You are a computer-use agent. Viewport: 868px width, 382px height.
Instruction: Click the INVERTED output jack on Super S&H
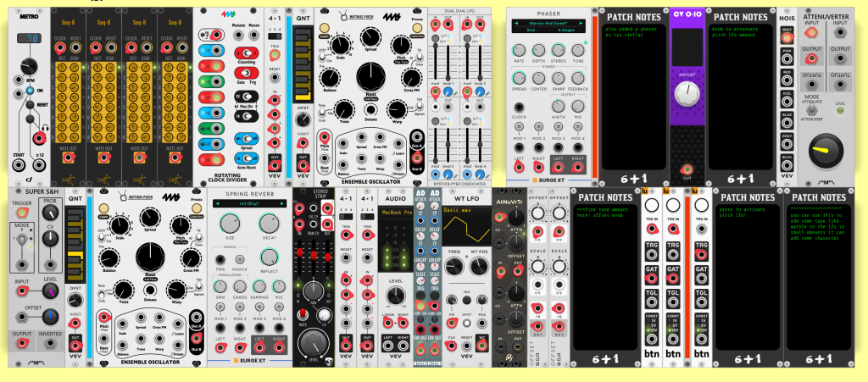[50, 343]
